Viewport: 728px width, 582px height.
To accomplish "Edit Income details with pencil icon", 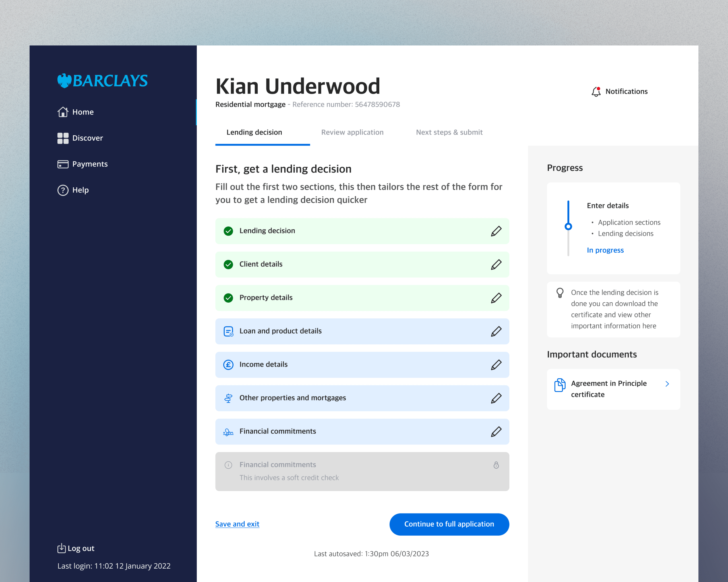I will click(x=496, y=364).
